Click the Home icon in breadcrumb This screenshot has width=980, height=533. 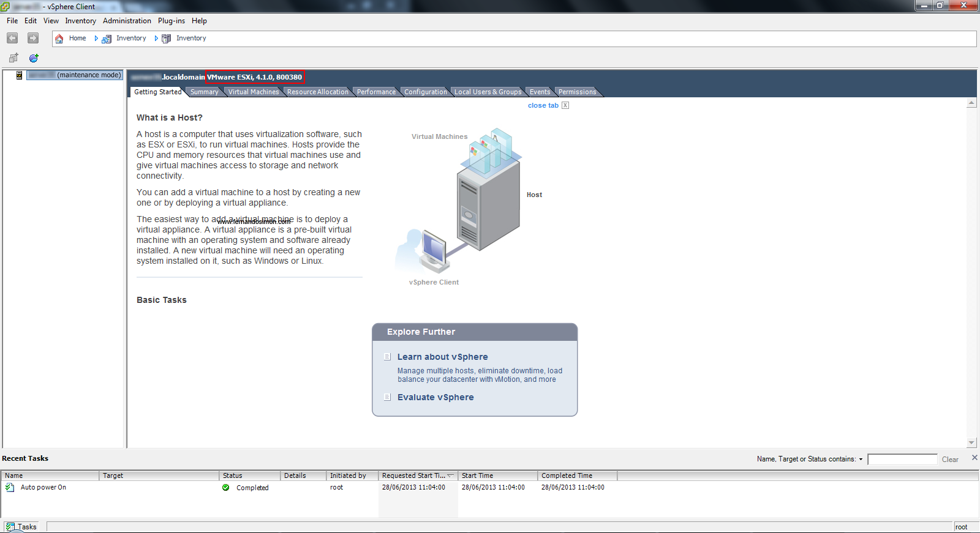59,39
